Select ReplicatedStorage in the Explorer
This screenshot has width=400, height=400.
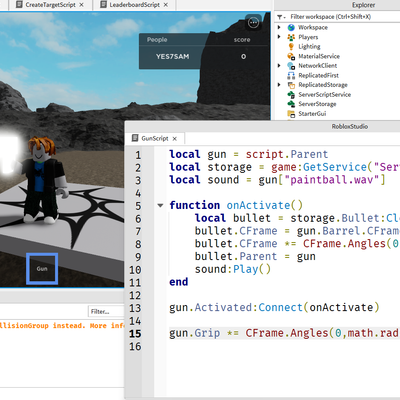click(x=323, y=85)
